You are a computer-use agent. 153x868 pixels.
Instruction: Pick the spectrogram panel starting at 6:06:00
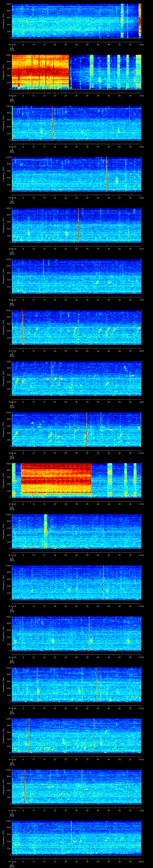pyautogui.click(x=77, y=276)
